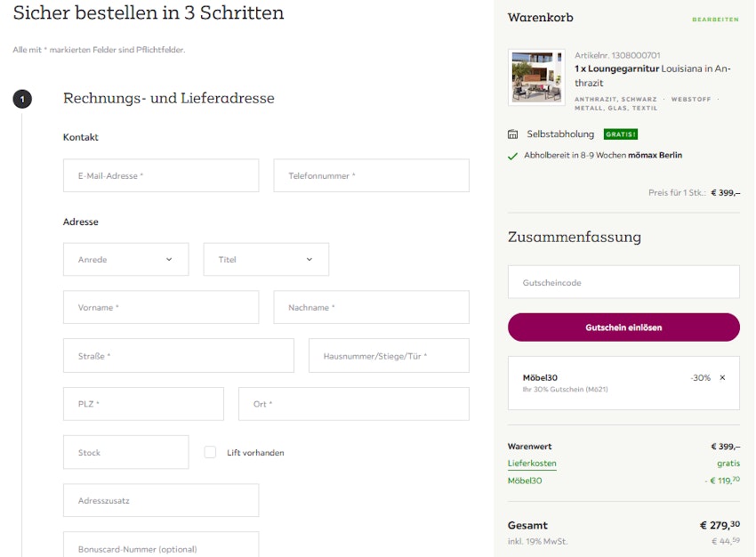756x557 pixels.
Task: Click the Nachname input field
Action: pos(371,308)
